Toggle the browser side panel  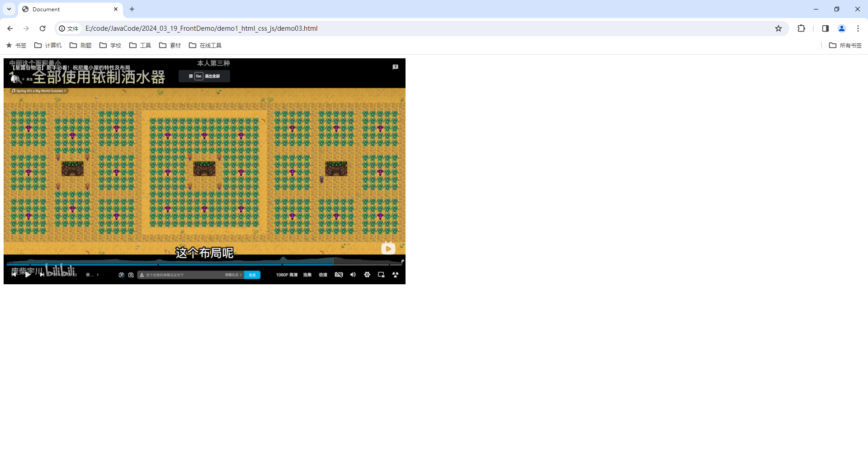pos(826,28)
